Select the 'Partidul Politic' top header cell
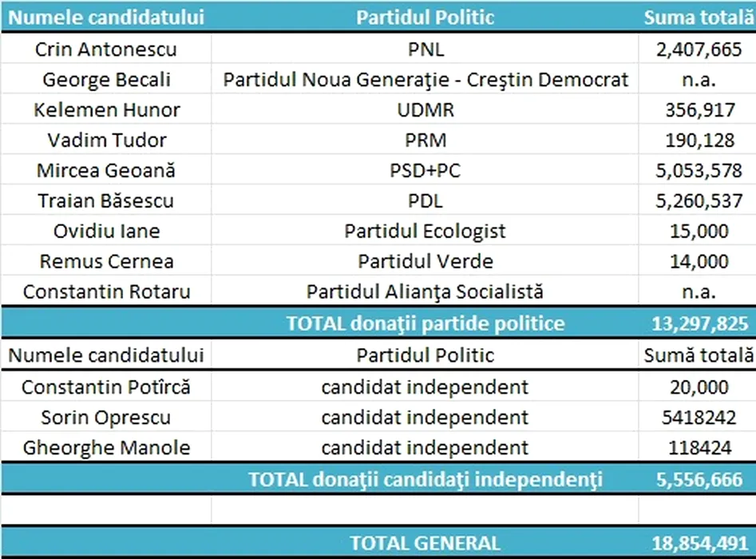 pos(425,17)
